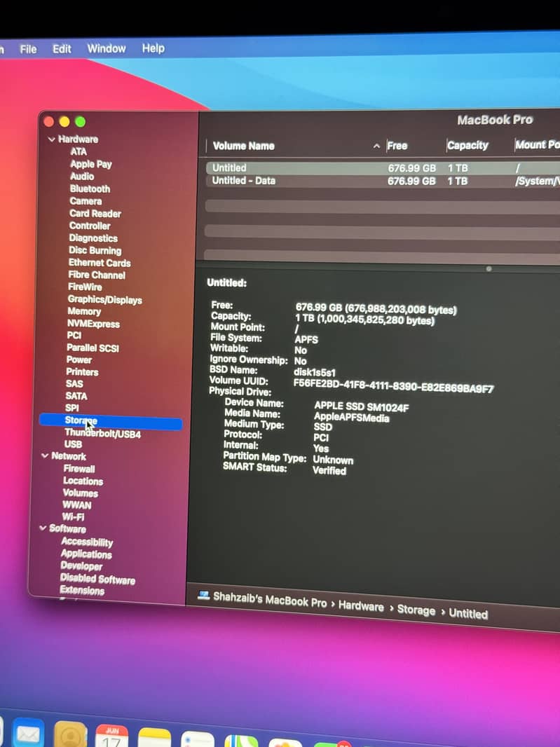Image resolution: width=560 pixels, height=747 pixels.
Task: Select NVMExpress in the sidebar
Action: tap(93, 324)
